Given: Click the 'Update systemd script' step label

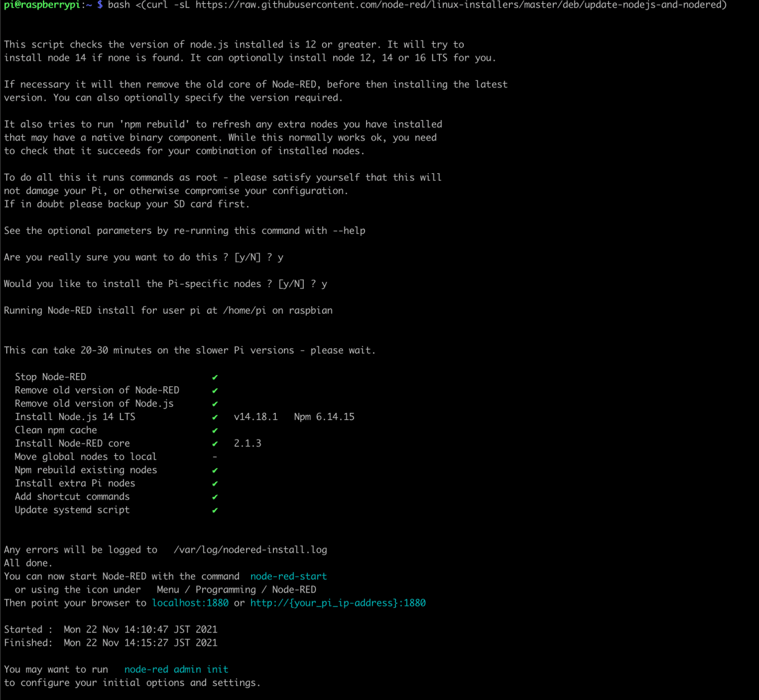Looking at the screenshot, I should [x=72, y=510].
